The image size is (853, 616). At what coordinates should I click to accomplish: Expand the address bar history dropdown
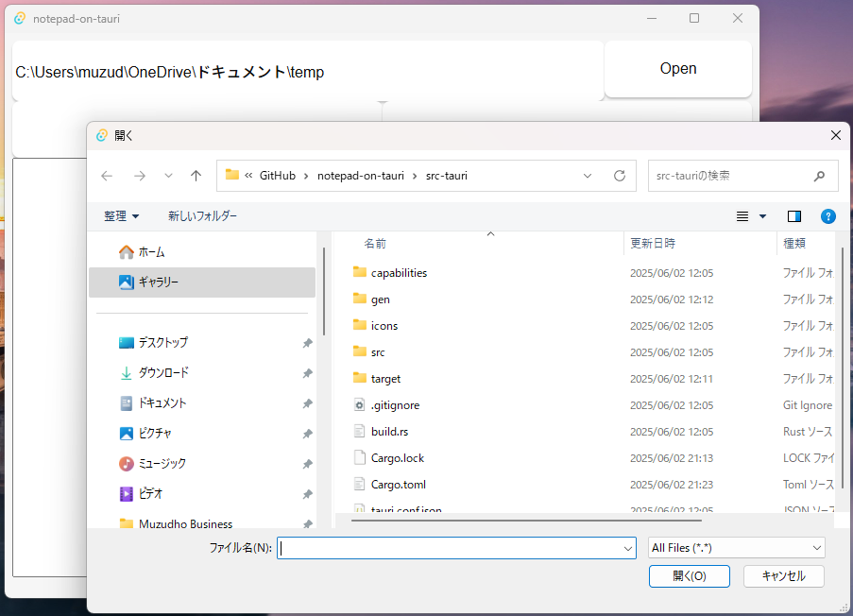pyautogui.click(x=588, y=176)
